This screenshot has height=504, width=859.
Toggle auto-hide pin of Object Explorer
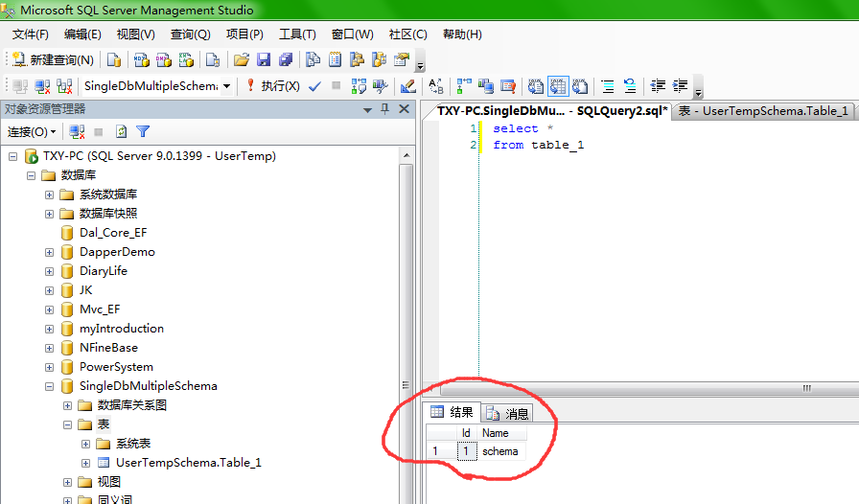[385, 109]
